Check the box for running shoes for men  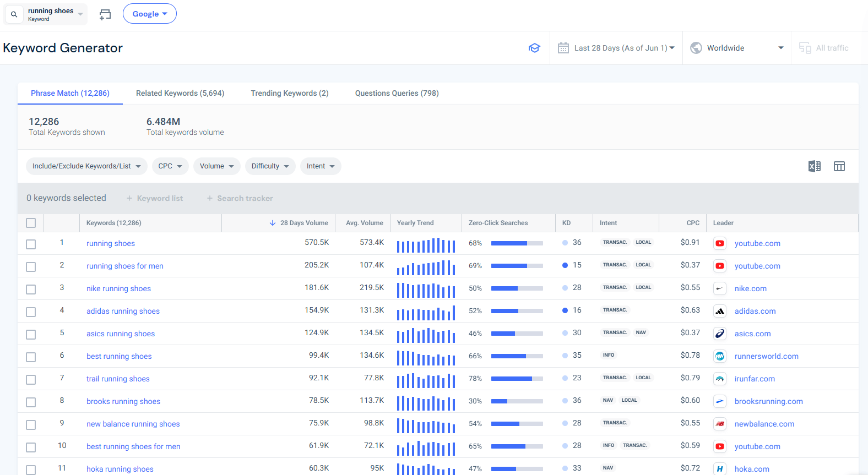point(31,267)
